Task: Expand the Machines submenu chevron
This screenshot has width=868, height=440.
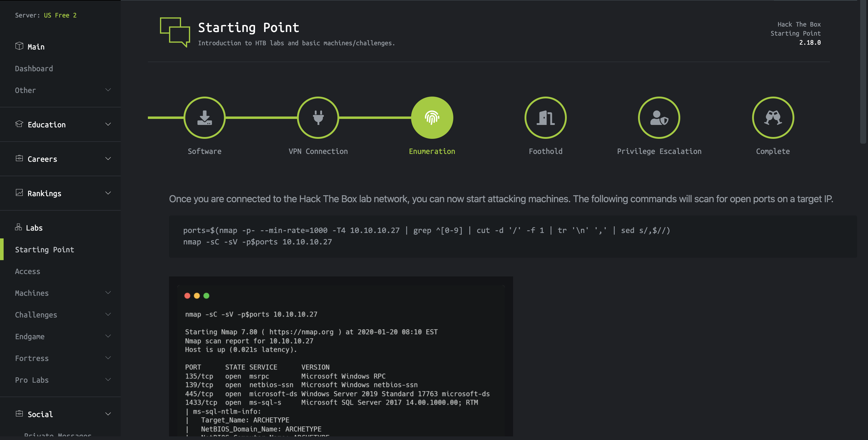Action: [x=108, y=293]
